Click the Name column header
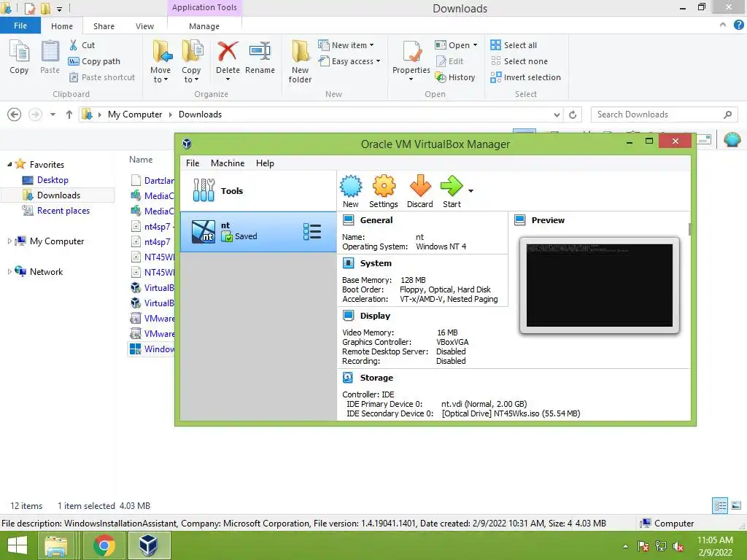This screenshot has height=560, width=747. pos(141,160)
